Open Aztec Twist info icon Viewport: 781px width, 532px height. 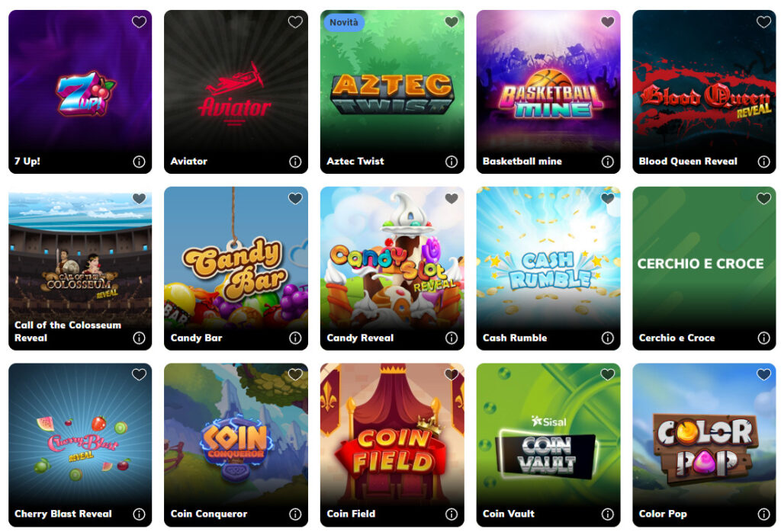452,162
